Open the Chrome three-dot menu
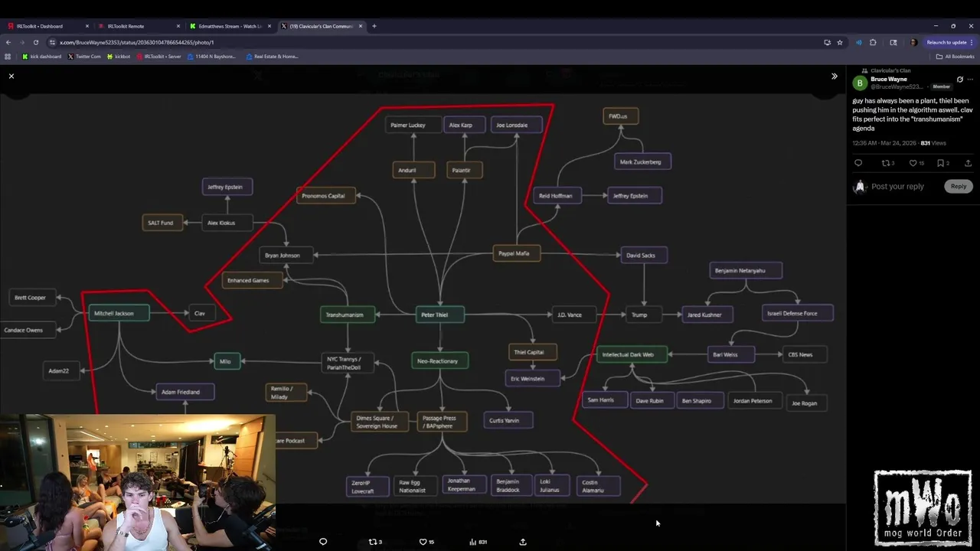Viewport: 980px width, 551px height. pos(973,42)
